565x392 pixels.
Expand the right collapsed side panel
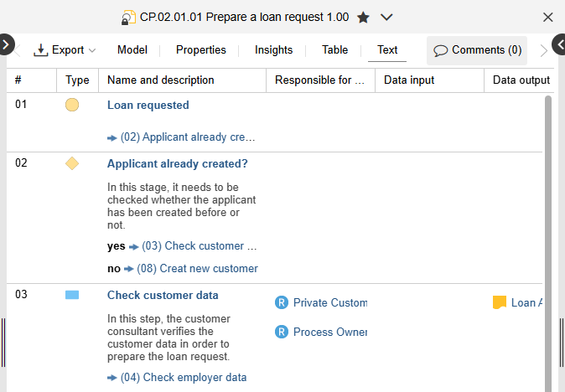pos(559,45)
